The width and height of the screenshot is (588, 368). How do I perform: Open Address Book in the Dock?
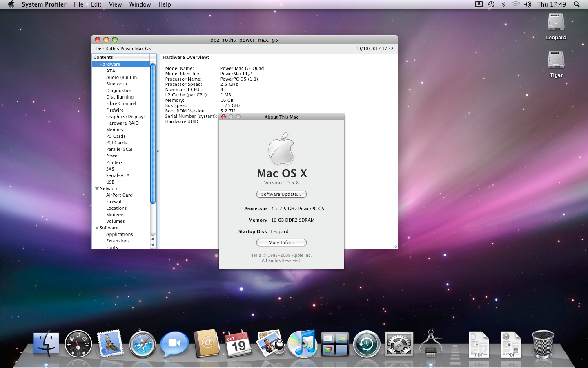207,343
